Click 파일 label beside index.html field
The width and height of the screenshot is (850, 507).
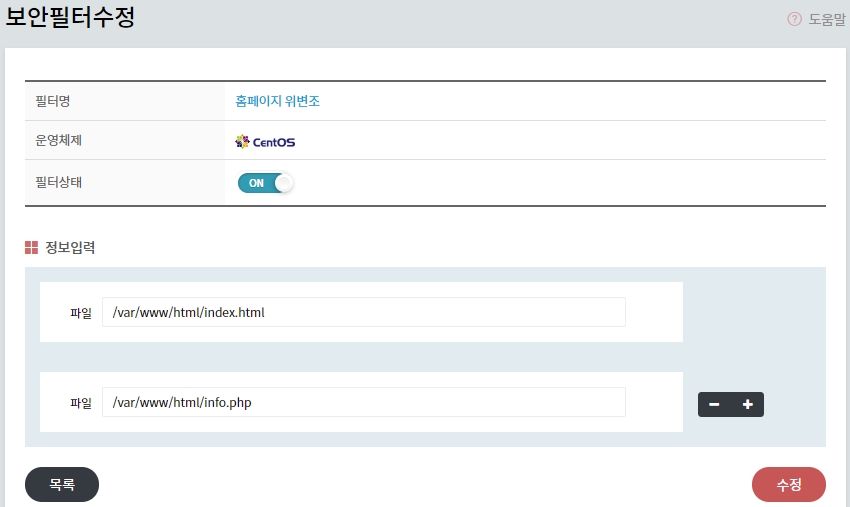pyautogui.click(x=80, y=313)
